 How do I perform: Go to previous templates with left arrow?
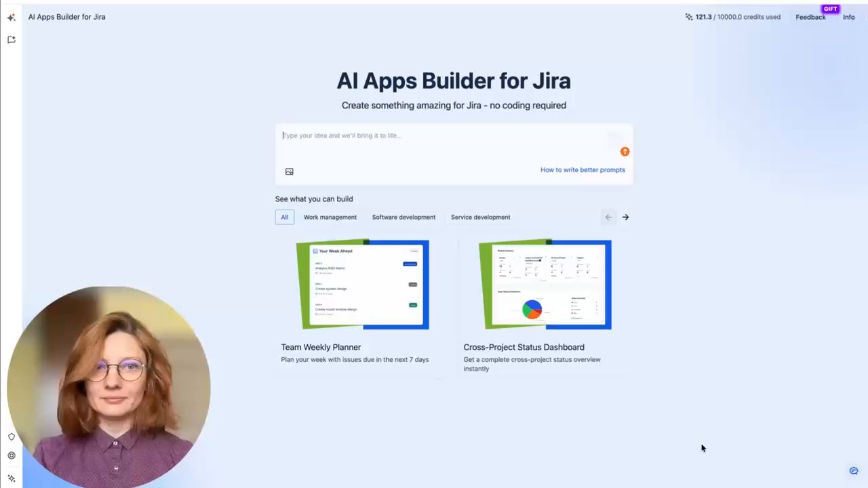tap(608, 218)
